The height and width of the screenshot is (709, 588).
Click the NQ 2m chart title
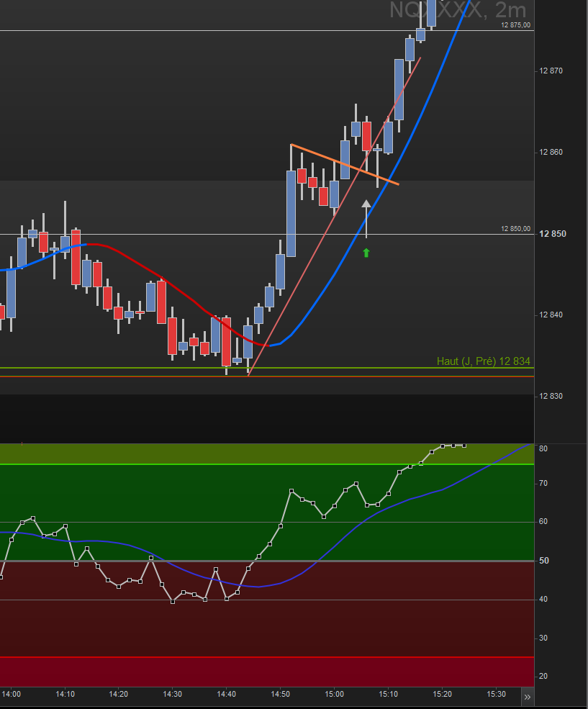458,10
